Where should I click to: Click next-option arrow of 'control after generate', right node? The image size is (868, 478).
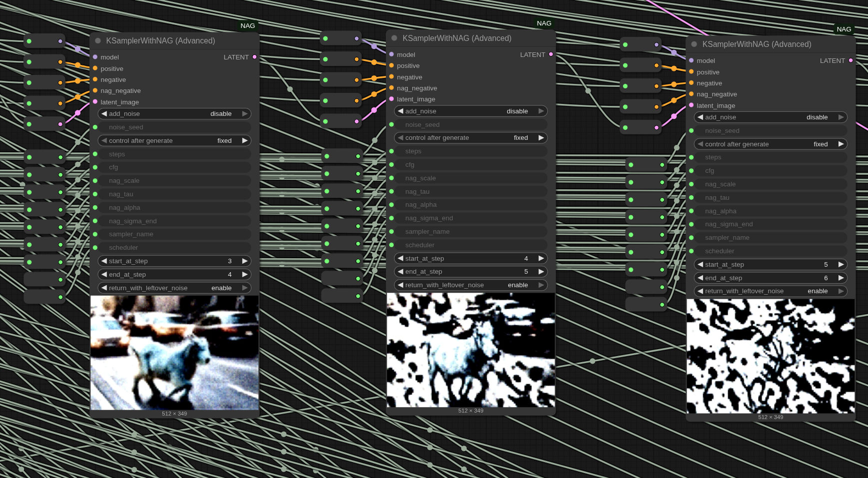(x=841, y=144)
